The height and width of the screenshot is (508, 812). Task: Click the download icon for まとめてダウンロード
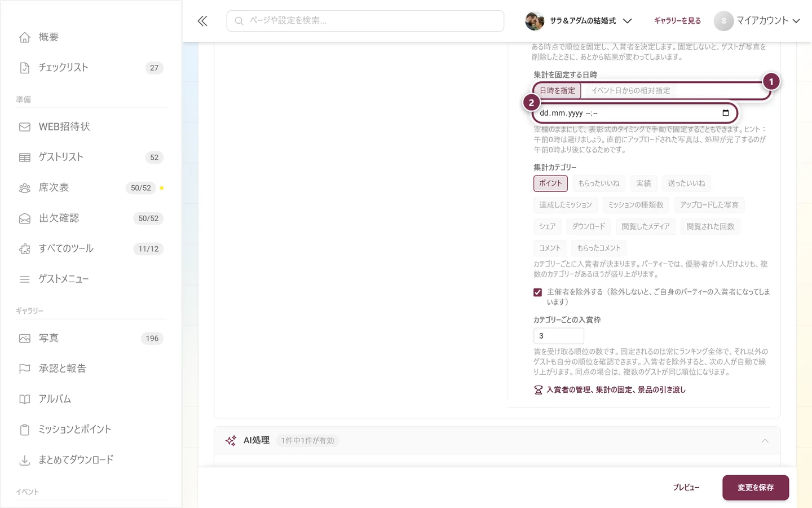pos(25,461)
